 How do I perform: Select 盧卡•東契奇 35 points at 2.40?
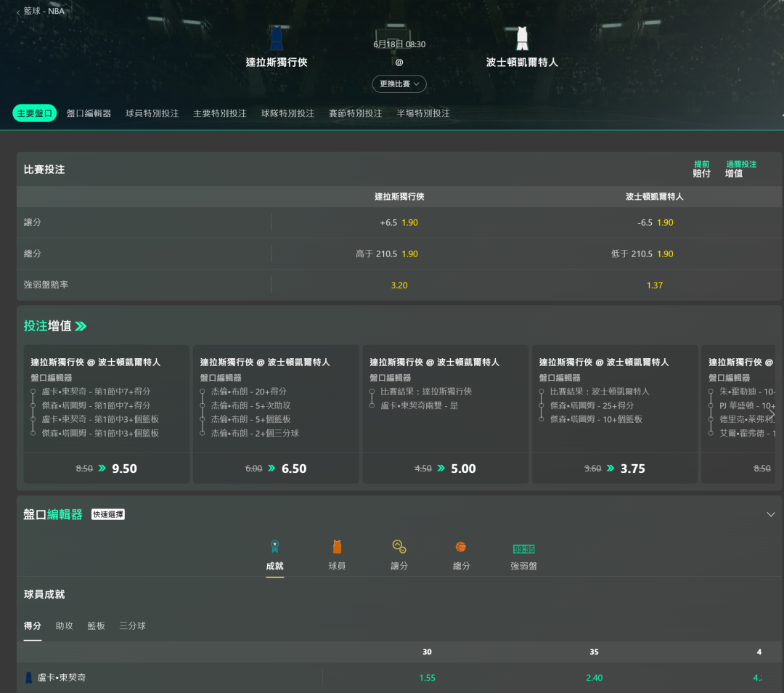coord(594,678)
